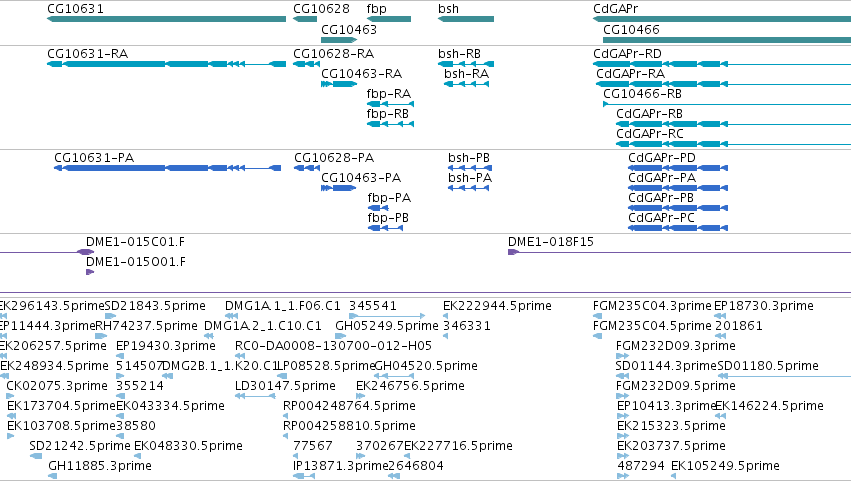
Task: Open EST DMG1A.1_1.F06.C1
Action: point(283,306)
